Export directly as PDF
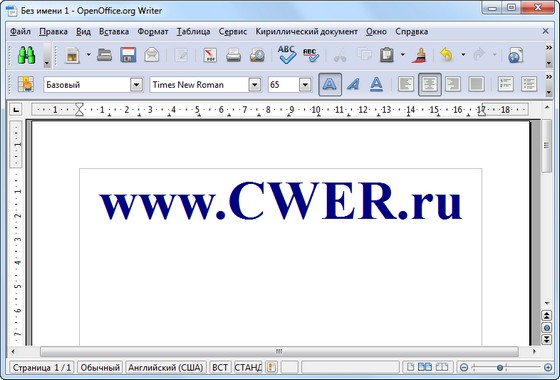The height and width of the screenshot is (380, 560). click(x=210, y=55)
